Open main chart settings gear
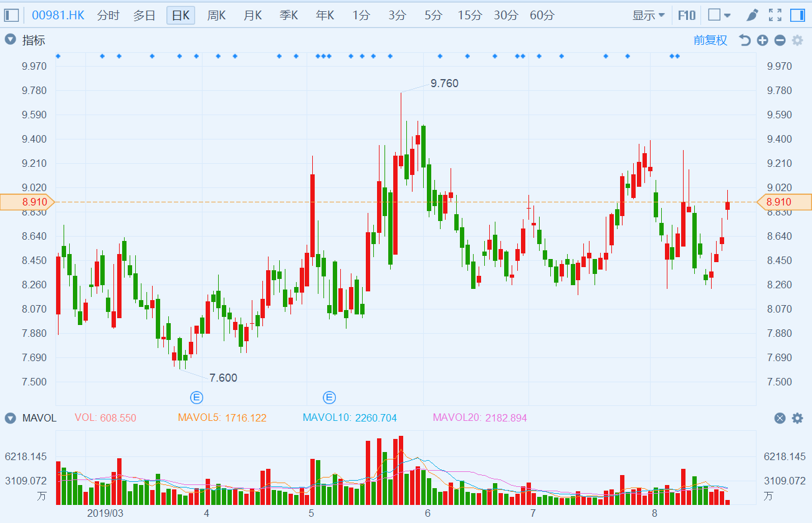812x523 pixels. tap(797, 40)
